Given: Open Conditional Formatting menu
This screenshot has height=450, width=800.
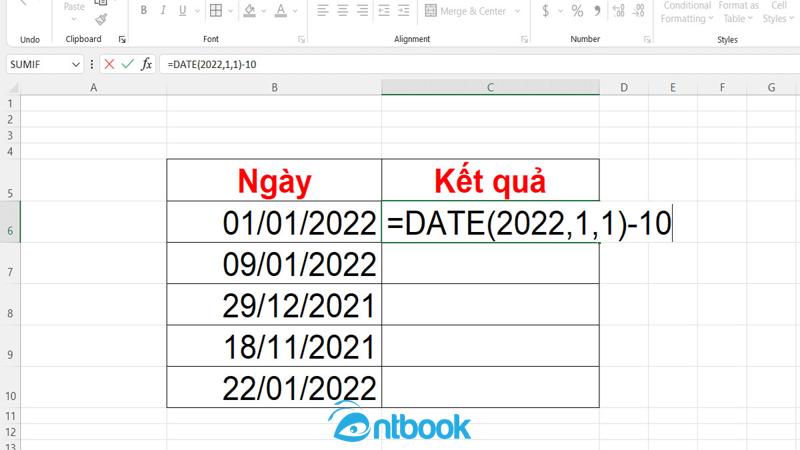Looking at the screenshot, I should [686, 12].
